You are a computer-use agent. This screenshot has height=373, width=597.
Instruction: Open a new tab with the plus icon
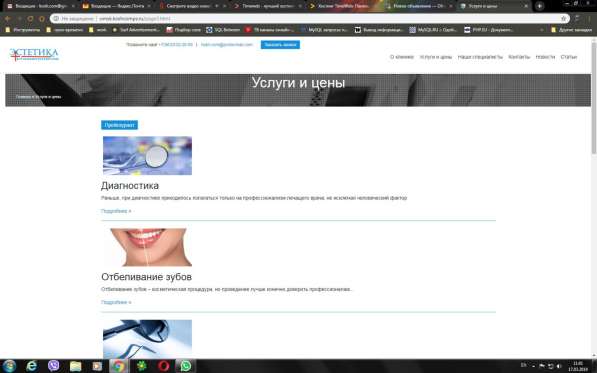pyautogui.click(x=540, y=6)
